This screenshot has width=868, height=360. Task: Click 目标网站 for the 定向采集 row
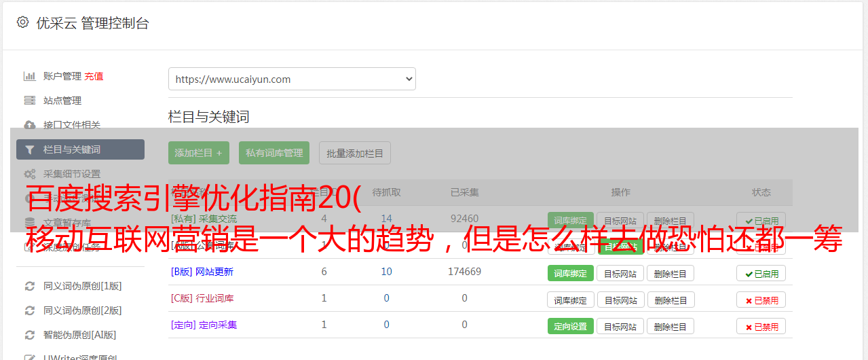tap(620, 326)
